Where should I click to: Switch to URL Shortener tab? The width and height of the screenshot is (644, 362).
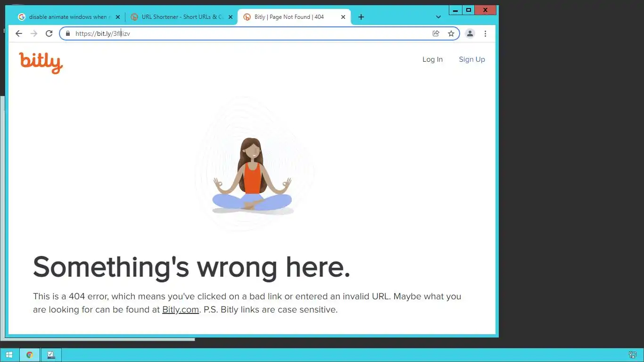182,17
